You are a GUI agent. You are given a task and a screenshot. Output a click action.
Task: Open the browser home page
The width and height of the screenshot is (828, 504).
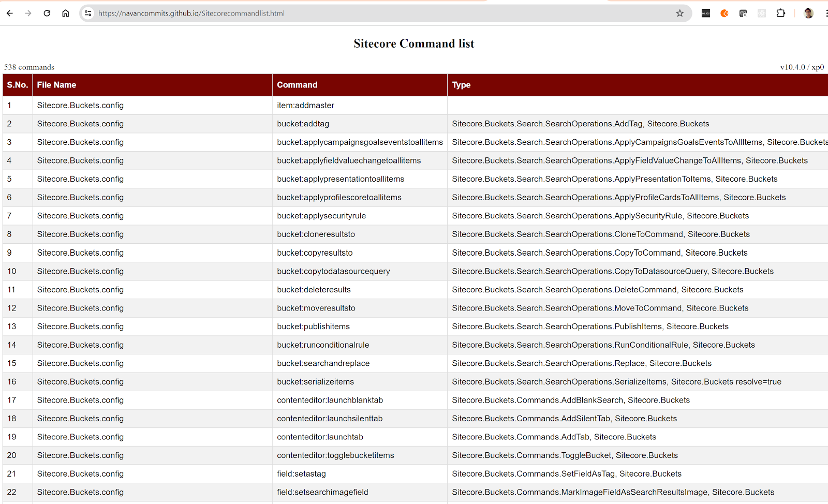[66, 13]
